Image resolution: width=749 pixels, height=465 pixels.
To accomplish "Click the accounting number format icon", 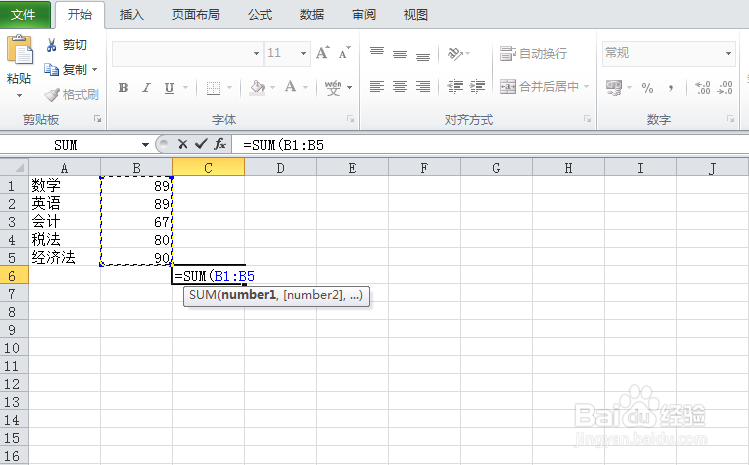I will pos(614,87).
